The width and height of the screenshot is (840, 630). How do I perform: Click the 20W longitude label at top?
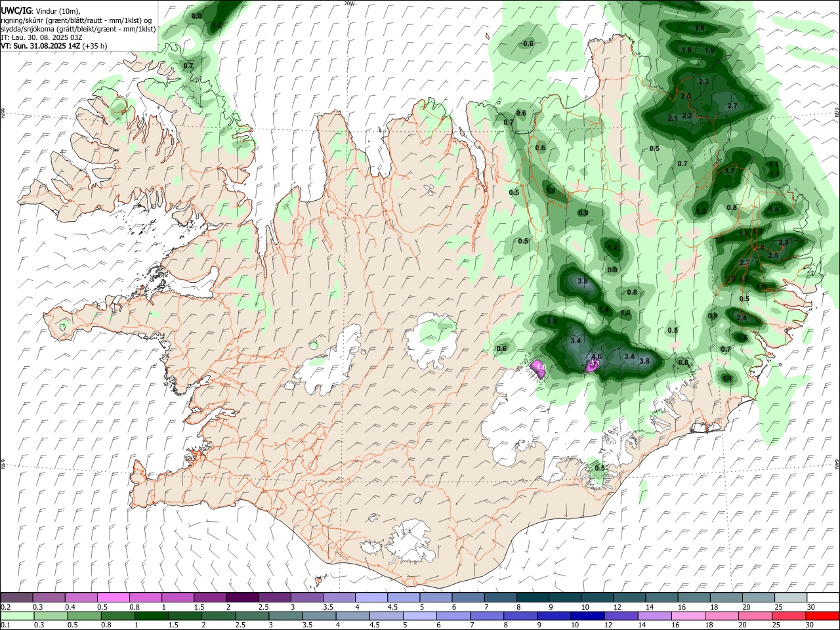(x=349, y=3)
